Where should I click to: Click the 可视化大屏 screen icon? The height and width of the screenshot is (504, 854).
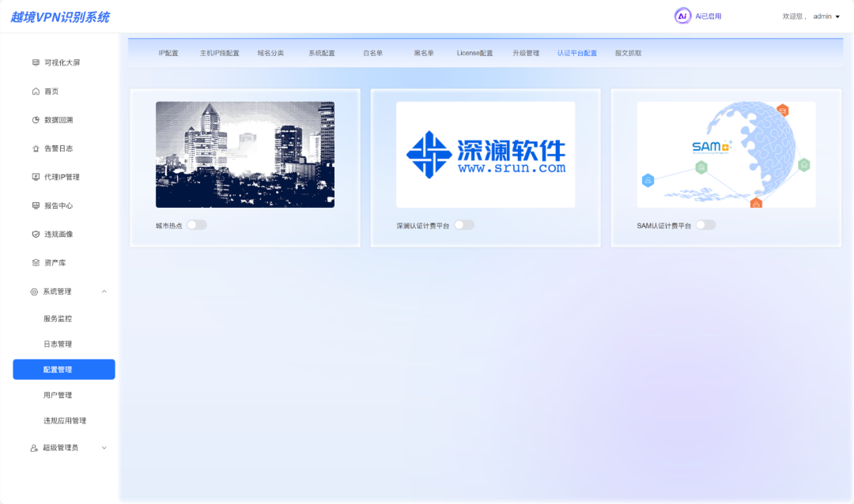[x=36, y=62]
